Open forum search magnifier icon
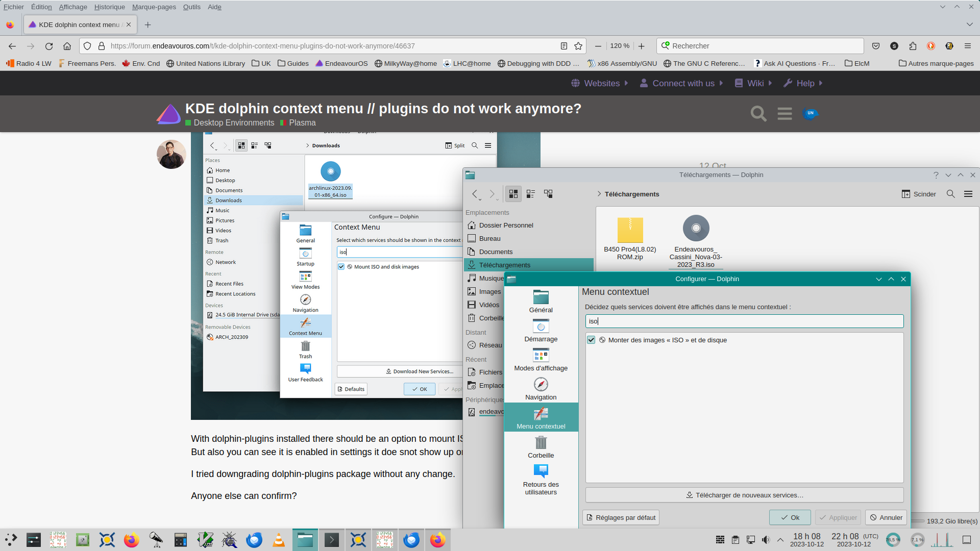 coord(758,114)
